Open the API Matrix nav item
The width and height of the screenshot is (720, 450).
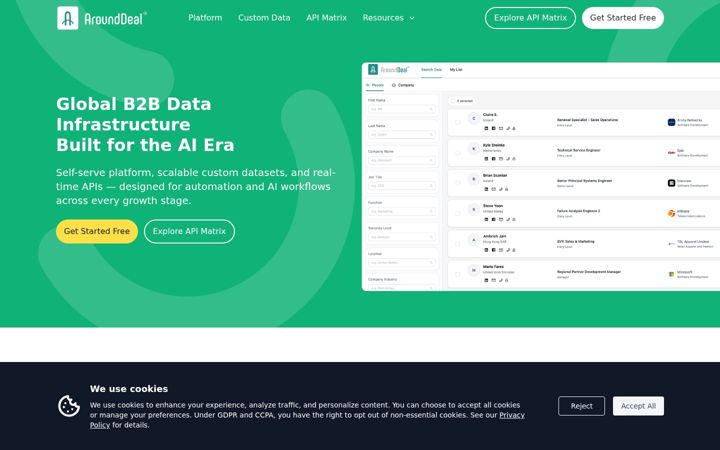326,18
